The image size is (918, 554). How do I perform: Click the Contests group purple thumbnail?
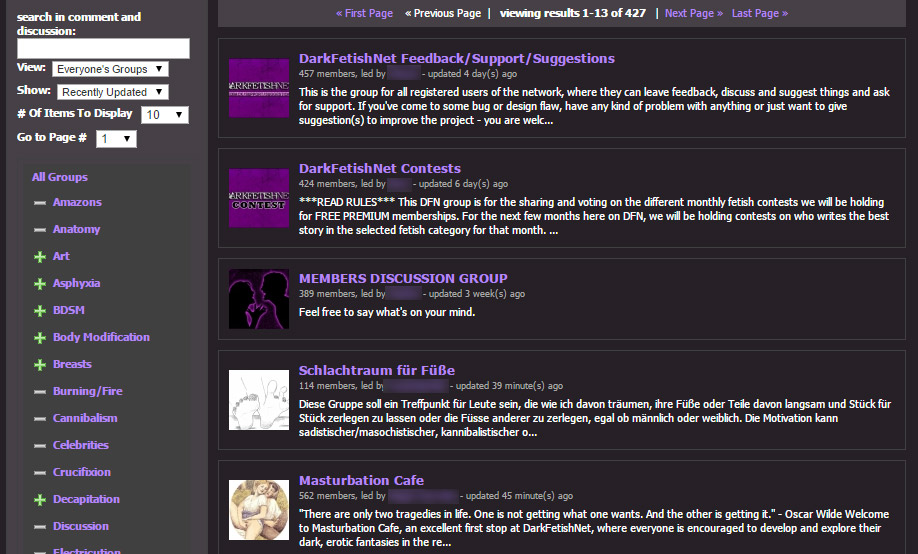click(259, 198)
